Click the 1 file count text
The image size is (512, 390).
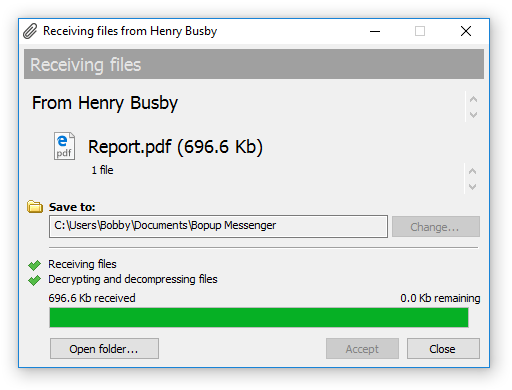point(102,170)
